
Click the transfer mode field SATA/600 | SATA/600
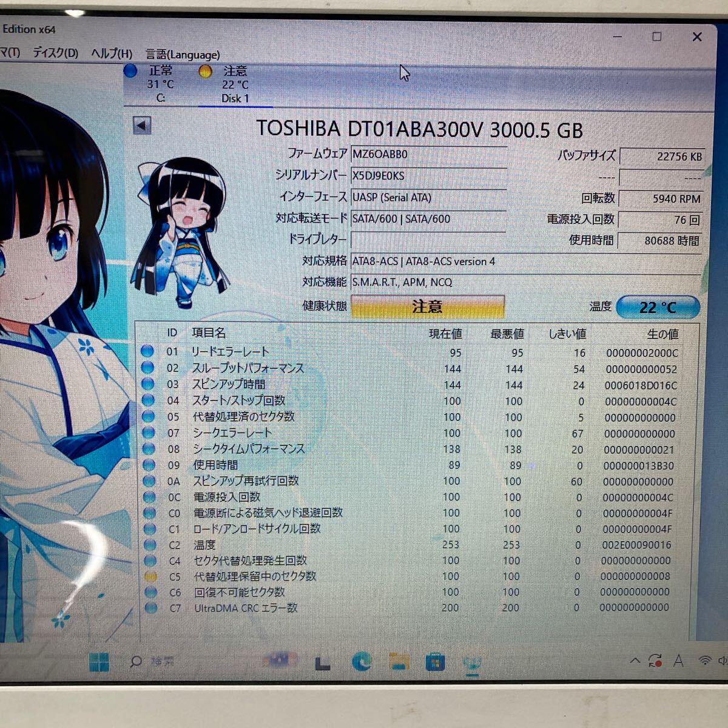429,218
